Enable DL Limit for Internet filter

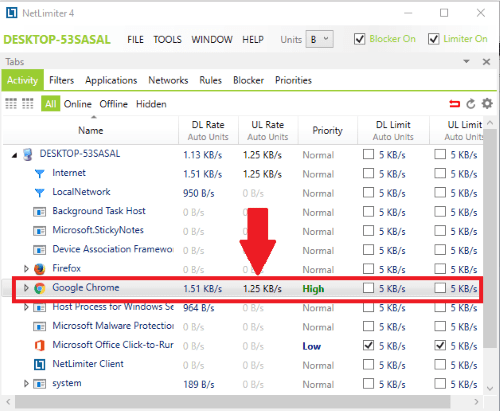tap(368, 173)
